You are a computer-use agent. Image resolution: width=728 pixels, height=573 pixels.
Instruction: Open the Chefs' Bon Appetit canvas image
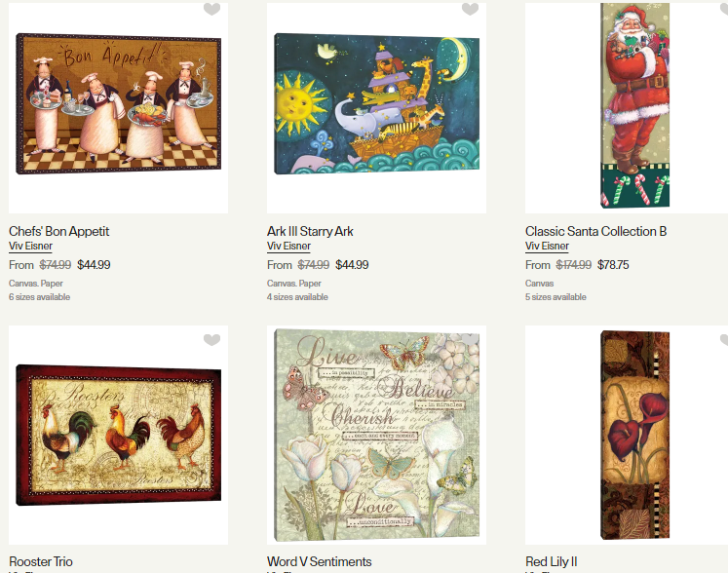tap(118, 103)
